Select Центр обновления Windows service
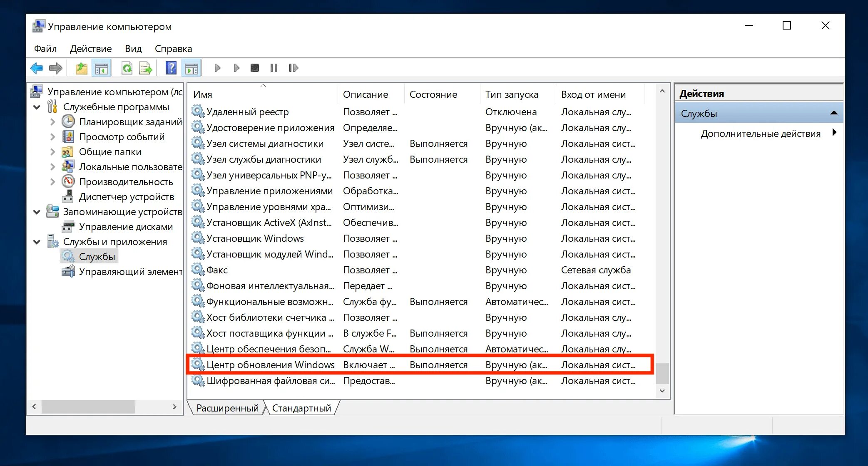Viewport: 868px width, 466px height. [x=270, y=365]
